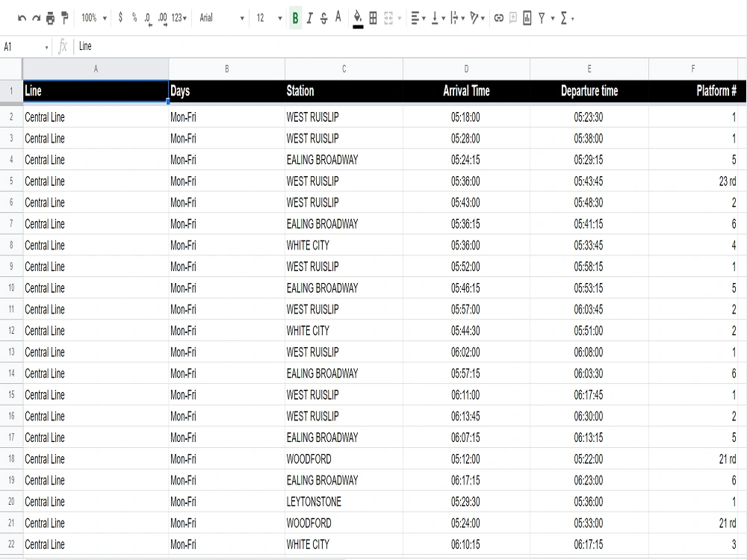Select WHITE CITY cell in row 22
This screenshot has height=560, width=747.
344,544
